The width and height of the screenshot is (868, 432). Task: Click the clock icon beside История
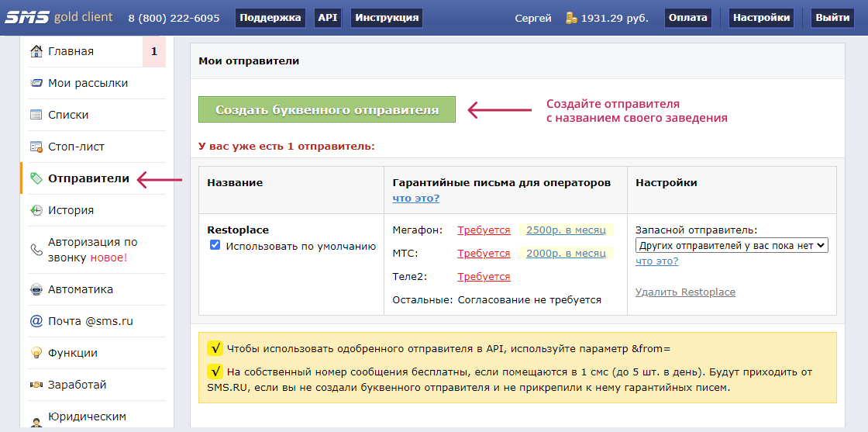36,210
